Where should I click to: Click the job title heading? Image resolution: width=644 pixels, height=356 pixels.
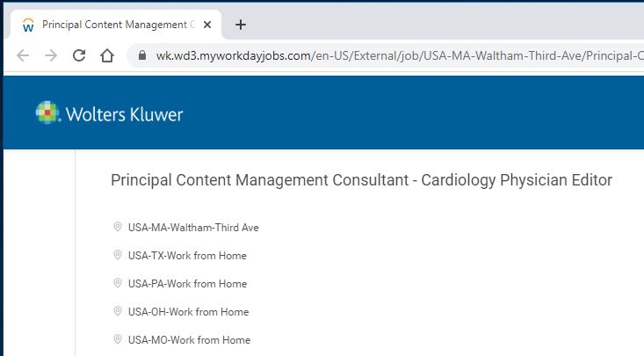pyautogui.click(x=361, y=180)
